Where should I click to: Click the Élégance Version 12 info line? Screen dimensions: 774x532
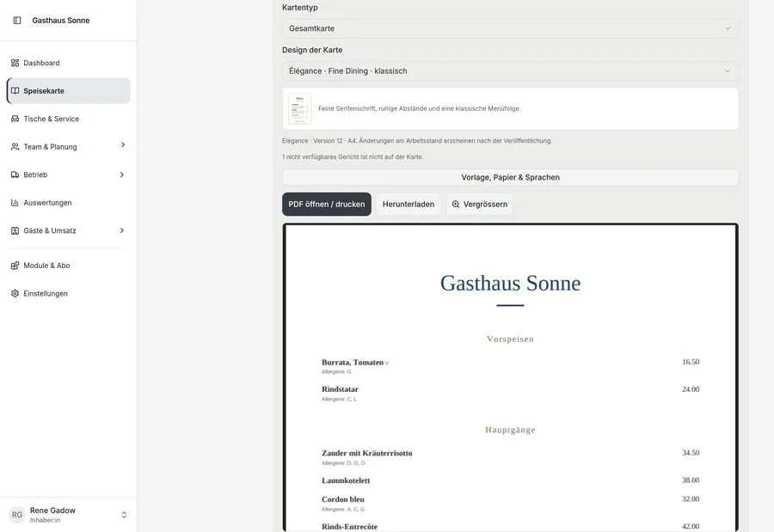tap(417, 141)
